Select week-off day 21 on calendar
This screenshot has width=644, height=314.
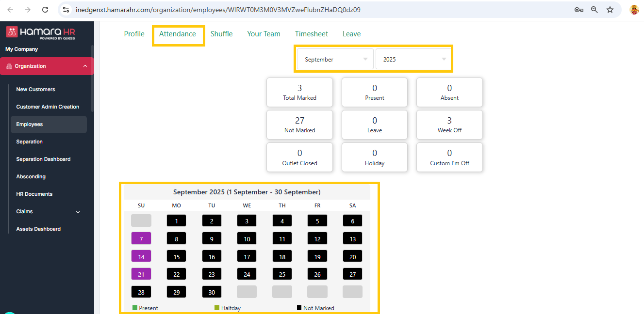141,274
